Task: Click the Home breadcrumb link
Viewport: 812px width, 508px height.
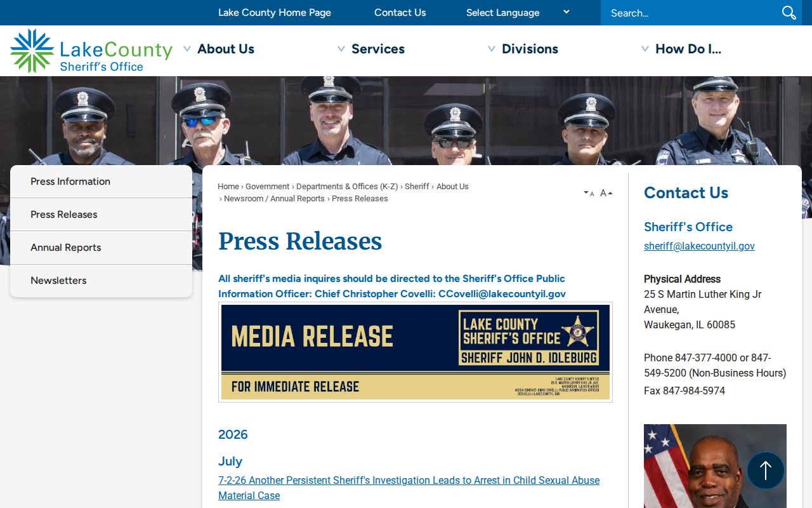Action: [228, 187]
